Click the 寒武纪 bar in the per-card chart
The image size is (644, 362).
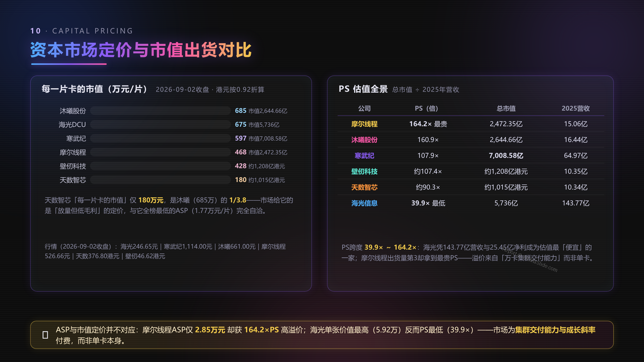pyautogui.click(x=160, y=138)
